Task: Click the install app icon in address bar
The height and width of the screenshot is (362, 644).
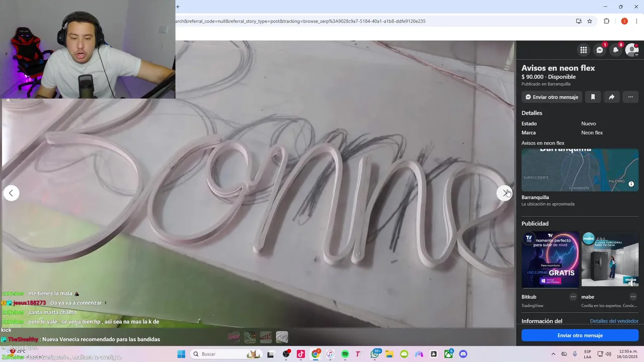Action: tap(579, 21)
